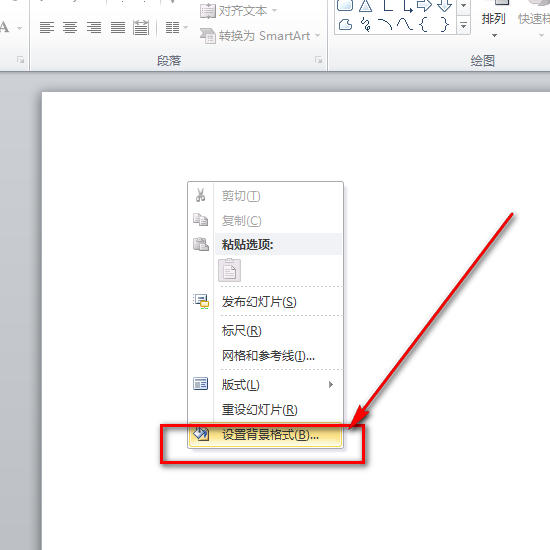Toggle 标尺(R) from the context menu
This screenshot has width=550, height=550.
pos(265,331)
